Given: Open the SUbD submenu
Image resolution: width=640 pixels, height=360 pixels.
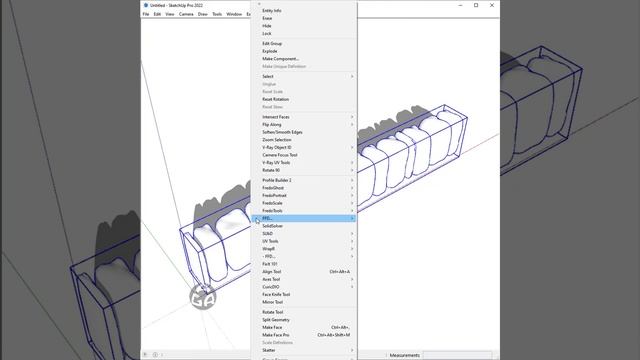Looking at the screenshot, I should tap(304, 233).
